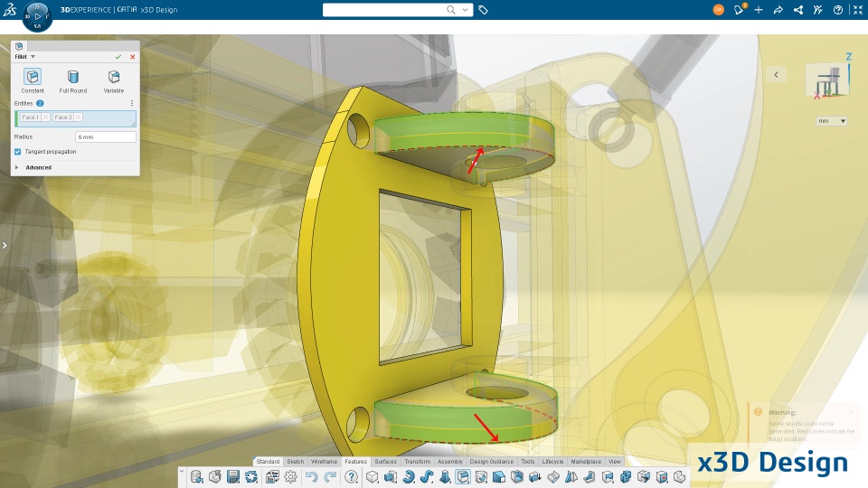Click the Radius 6 mm input field
The width and height of the screenshot is (868, 488).
tap(105, 136)
